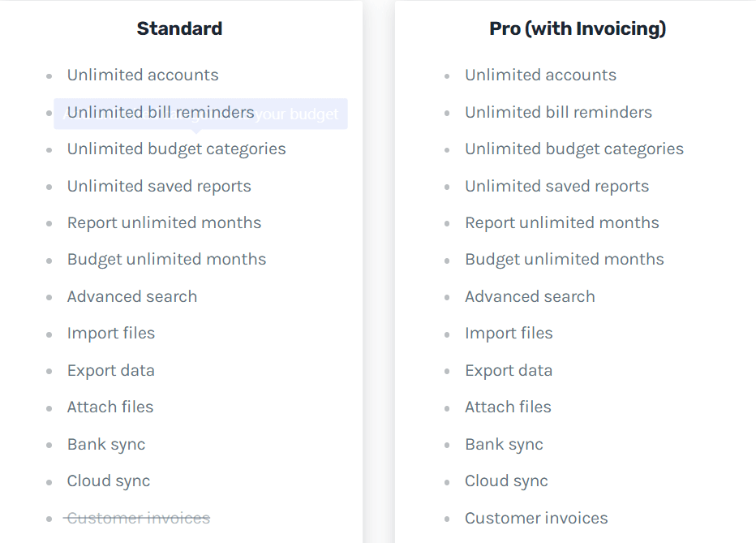Click Cloud sync in the Standard column
This screenshot has height=543, width=756.
[109, 481]
